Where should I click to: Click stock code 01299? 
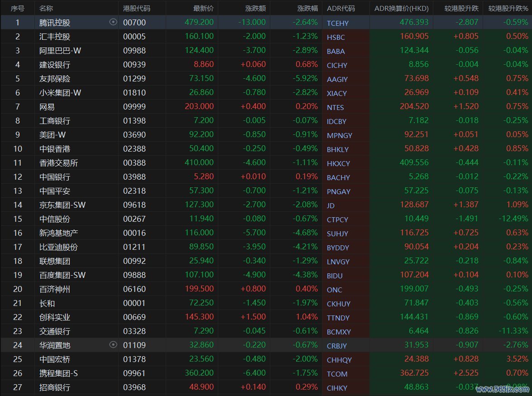coord(134,79)
